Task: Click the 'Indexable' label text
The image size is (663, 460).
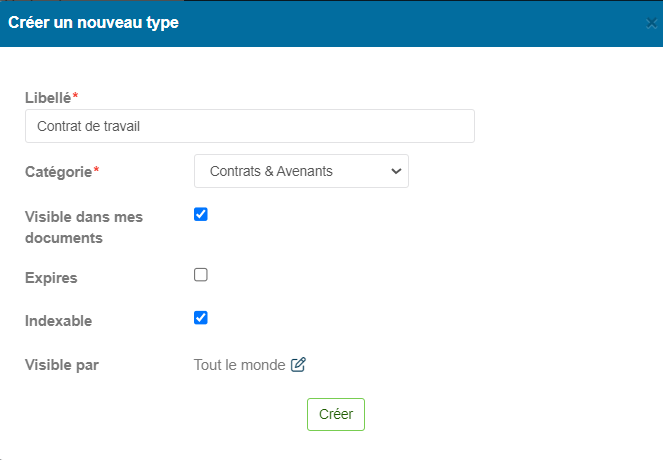Action: point(58,321)
